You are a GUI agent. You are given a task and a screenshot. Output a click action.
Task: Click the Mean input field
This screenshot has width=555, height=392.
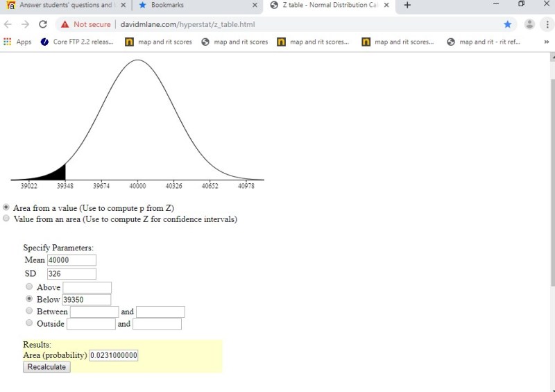pos(71,260)
